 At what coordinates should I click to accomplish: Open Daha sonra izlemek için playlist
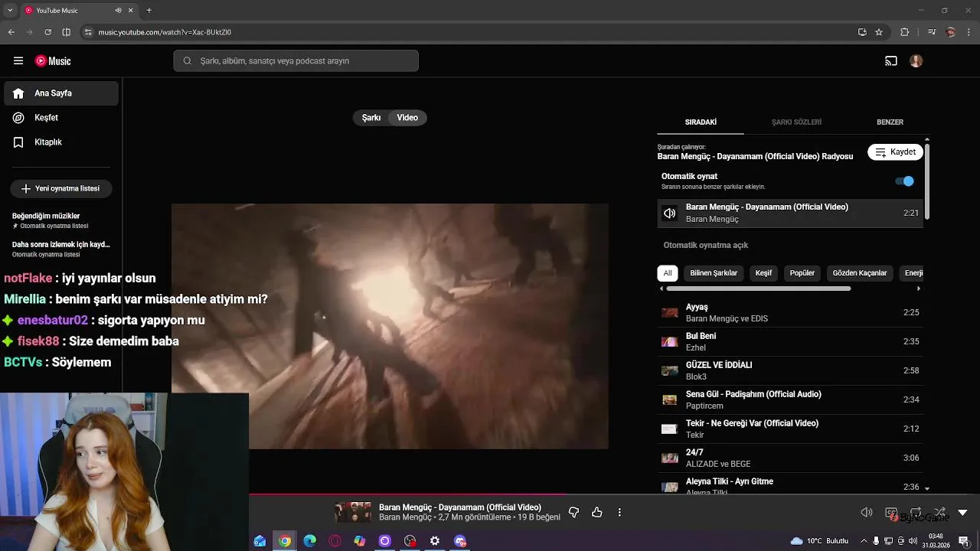click(x=61, y=249)
